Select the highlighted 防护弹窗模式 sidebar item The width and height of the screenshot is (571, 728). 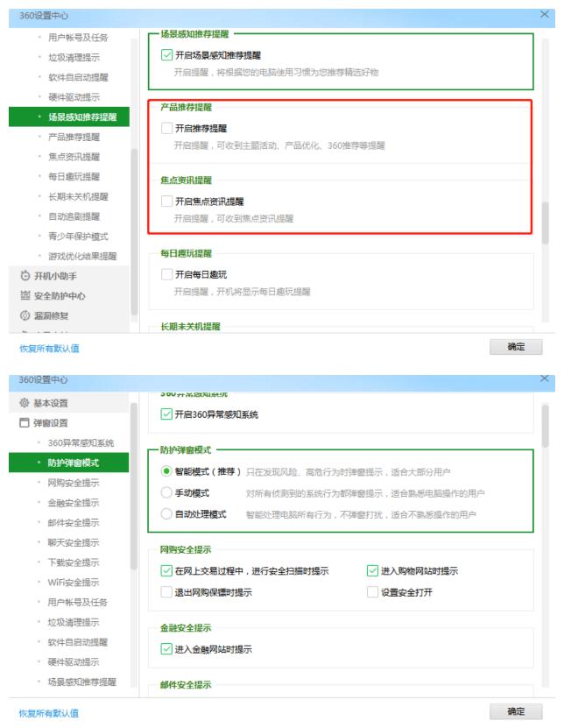(x=68, y=463)
